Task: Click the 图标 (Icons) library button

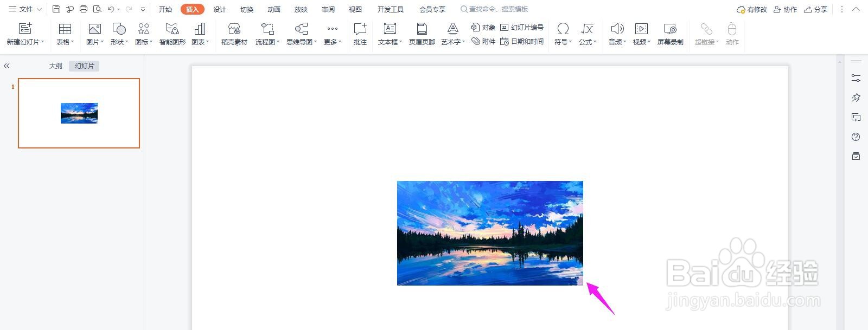Action: [144, 29]
